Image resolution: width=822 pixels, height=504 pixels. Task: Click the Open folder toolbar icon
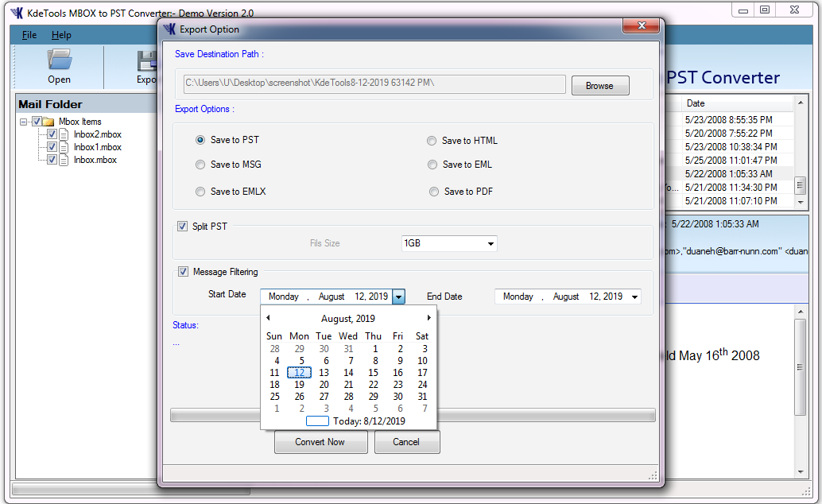[59, 61]
